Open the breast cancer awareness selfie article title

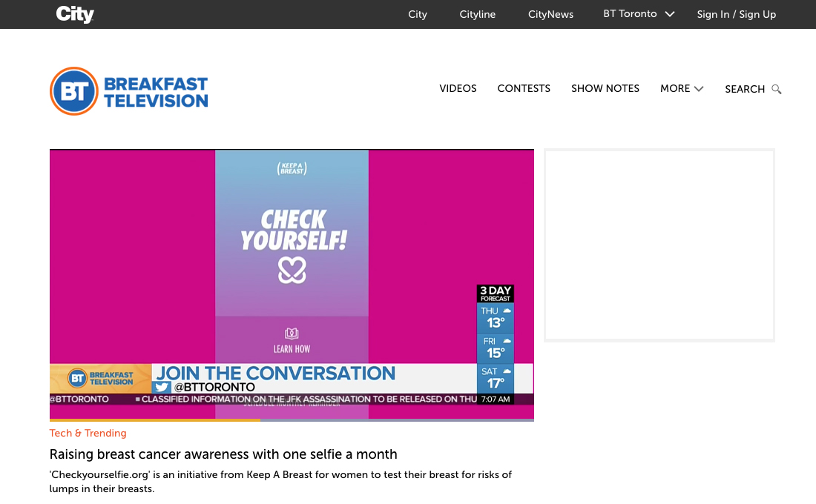pos(223,454)
